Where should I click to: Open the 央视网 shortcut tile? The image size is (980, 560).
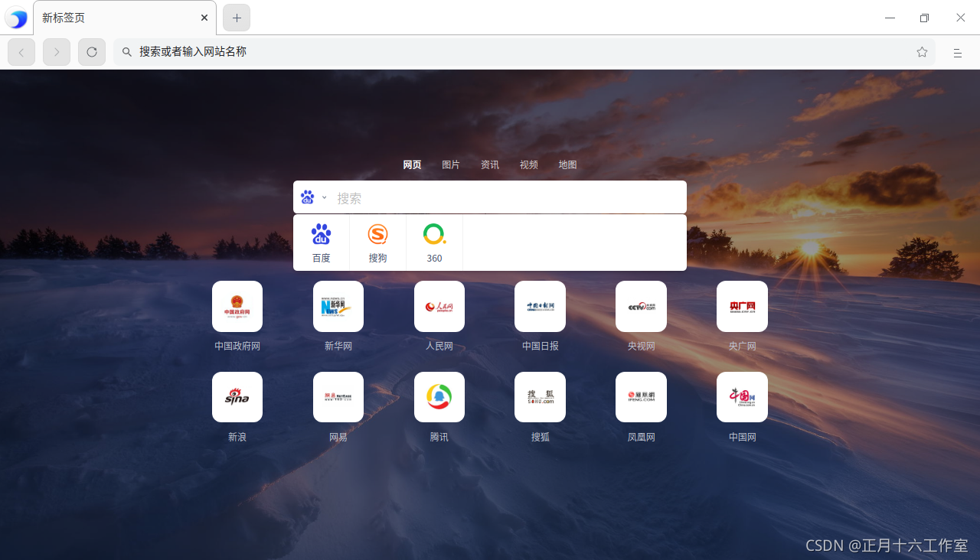point(641,306)
